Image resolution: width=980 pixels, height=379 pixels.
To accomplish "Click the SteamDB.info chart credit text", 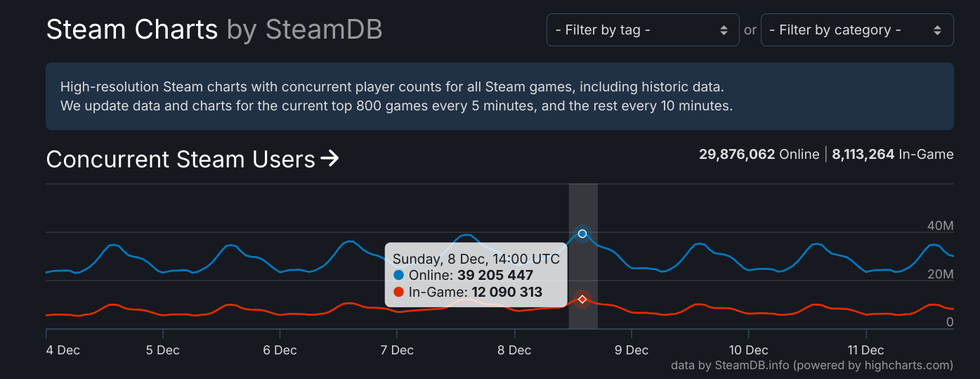I will coord(811,365).
